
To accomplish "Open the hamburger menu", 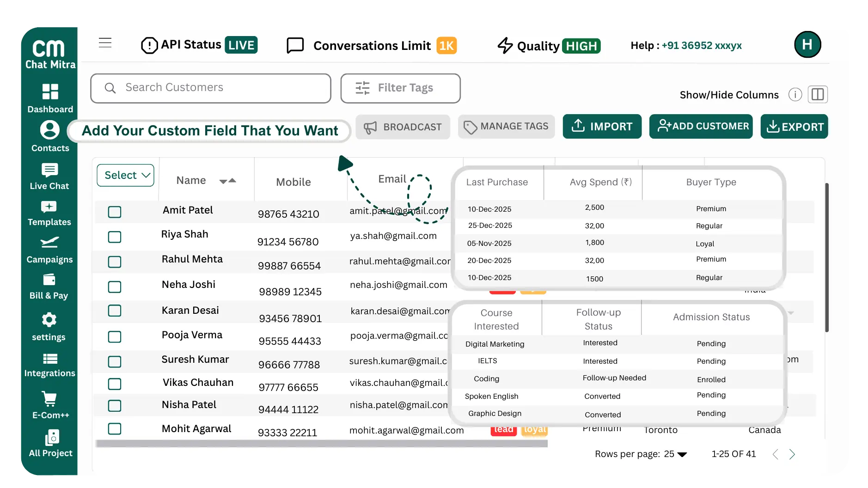I will (x=105, y=43).
